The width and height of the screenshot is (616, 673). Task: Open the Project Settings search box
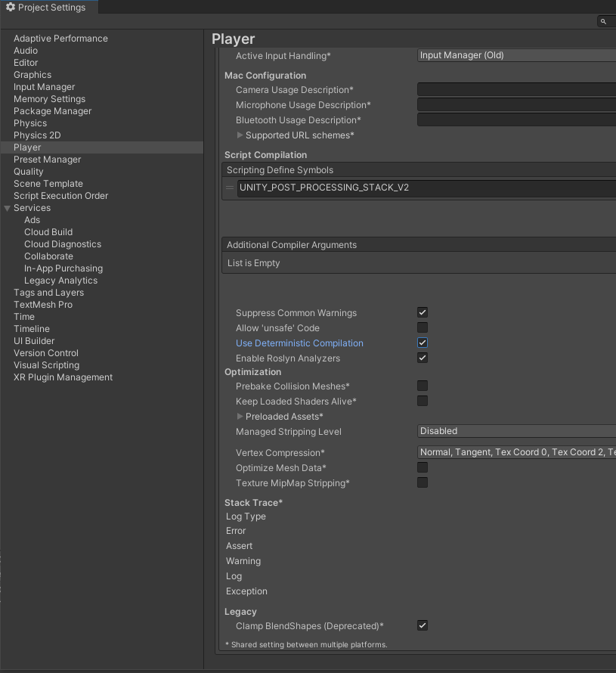pyautogui.click(x=604, y=21)
